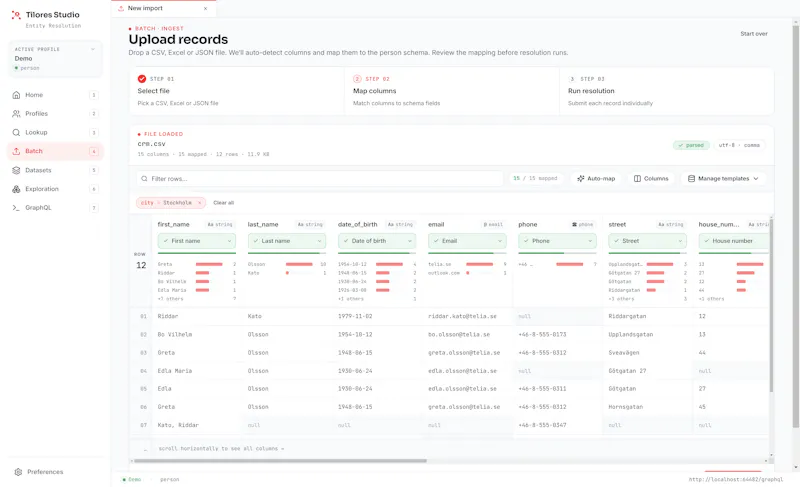Viewport: 800px width, 487px height.
Task: Open the Profiles people icon
Action: click(16, 114)
